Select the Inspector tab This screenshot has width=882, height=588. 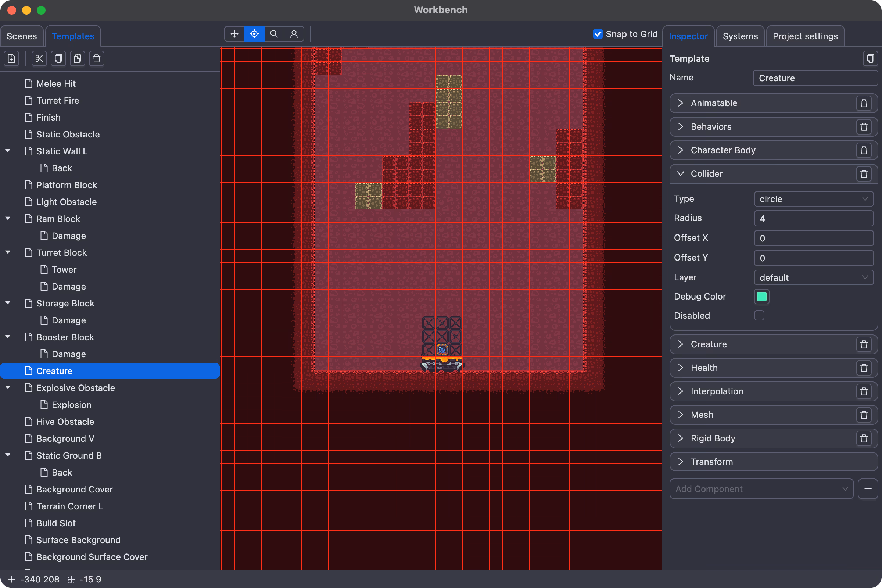coord(688,36)
